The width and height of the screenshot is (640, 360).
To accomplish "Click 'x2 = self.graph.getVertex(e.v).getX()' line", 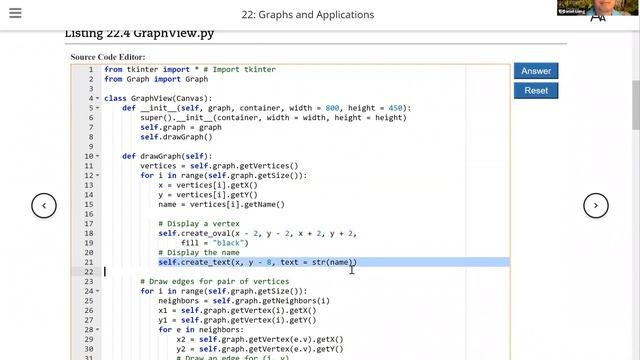I will tap(260, 339).
